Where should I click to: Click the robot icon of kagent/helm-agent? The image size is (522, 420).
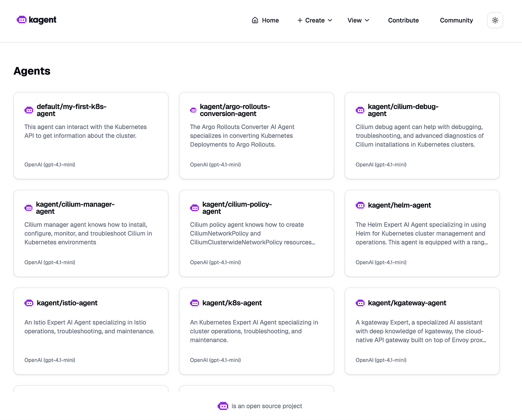pyautogui.click(x=360, y=205)
